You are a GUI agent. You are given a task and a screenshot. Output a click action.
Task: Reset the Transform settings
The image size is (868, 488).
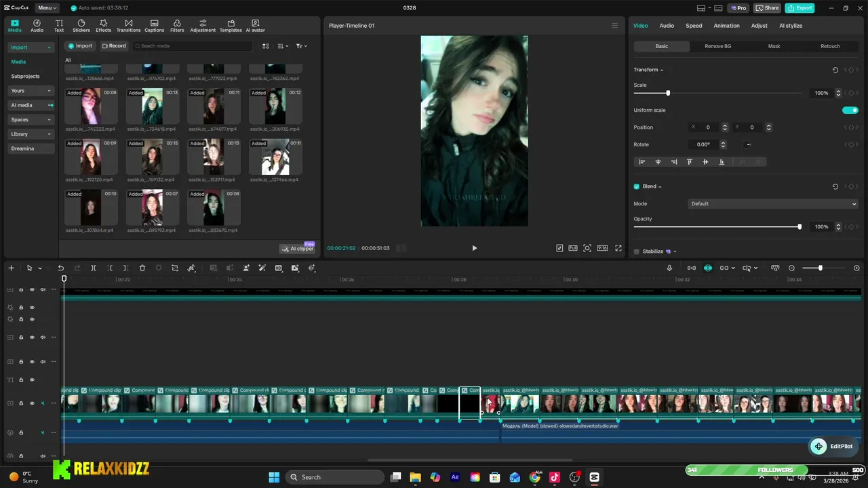click(x=835, y=70)
